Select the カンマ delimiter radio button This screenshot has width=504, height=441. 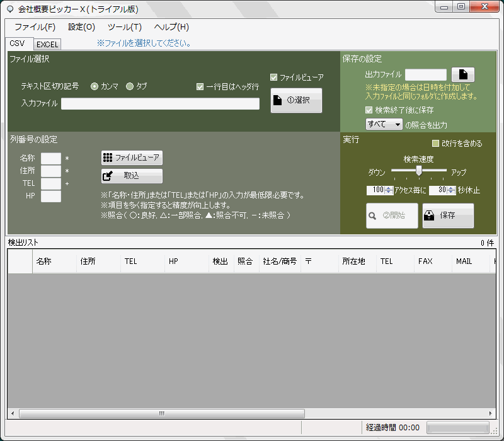(x=94, y=86)
